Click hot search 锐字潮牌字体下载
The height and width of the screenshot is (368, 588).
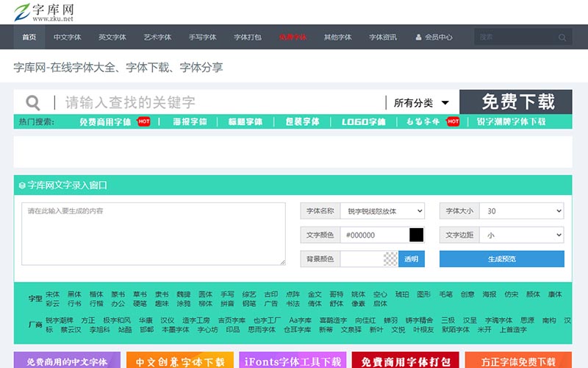(x=511, y=121)
